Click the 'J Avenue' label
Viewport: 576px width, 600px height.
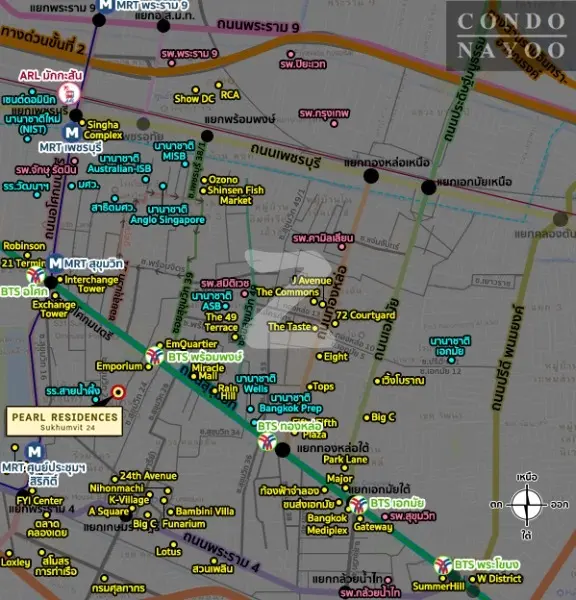pyautogui.click(x=312, y=280)
